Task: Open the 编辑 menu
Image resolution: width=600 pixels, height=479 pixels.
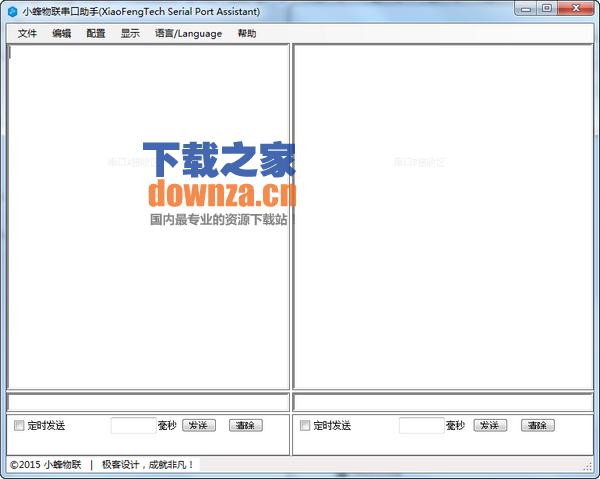Action: pos(62,34)
